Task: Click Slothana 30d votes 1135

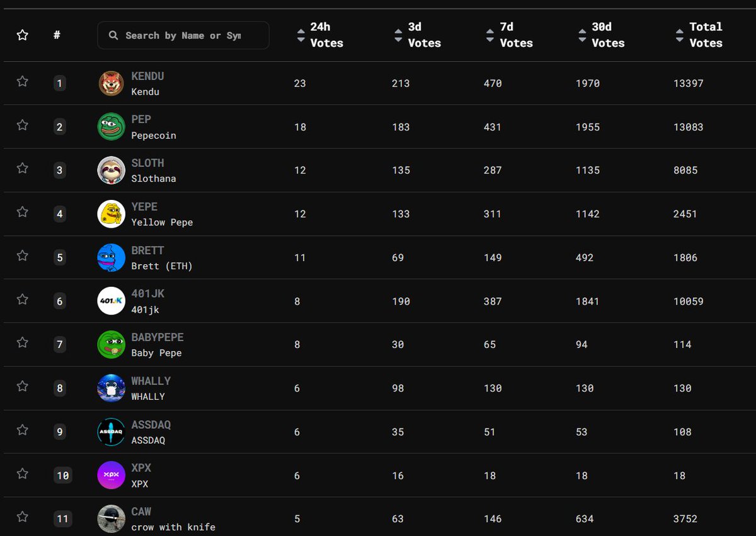Action: [588, 170]
